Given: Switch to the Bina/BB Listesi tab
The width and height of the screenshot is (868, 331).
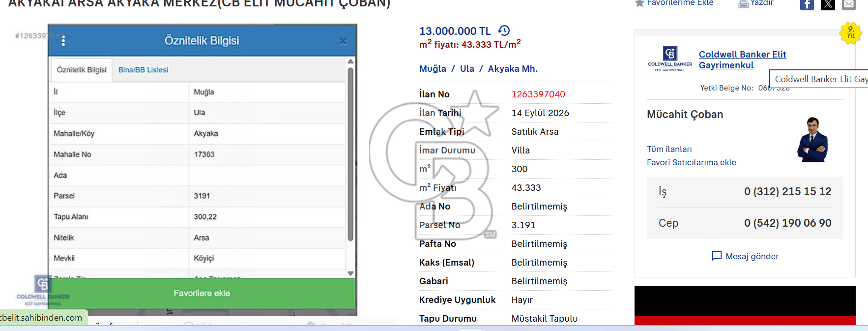Looking at the screenshot, I should [x=143, y=70].
